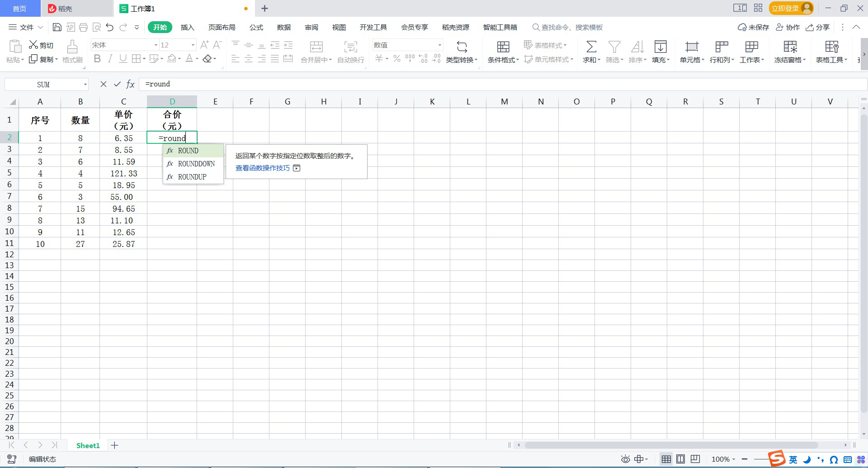
Task: Click the 立即登录 login button
Action: [x=785, y=8]
